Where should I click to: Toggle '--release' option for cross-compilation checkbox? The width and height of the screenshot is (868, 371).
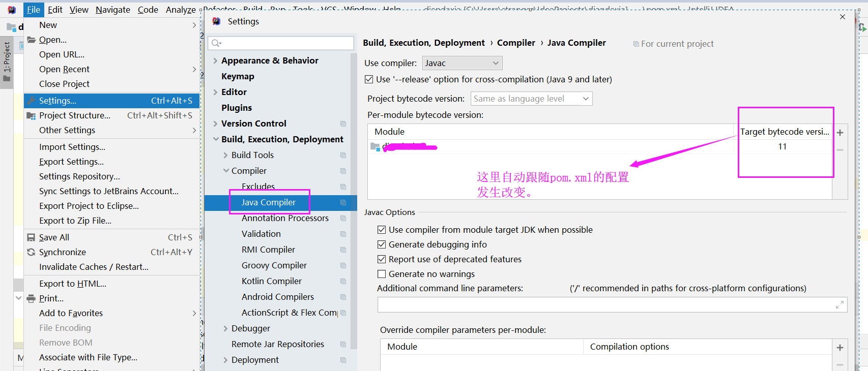pyautogui.click(x=369, y=79)
